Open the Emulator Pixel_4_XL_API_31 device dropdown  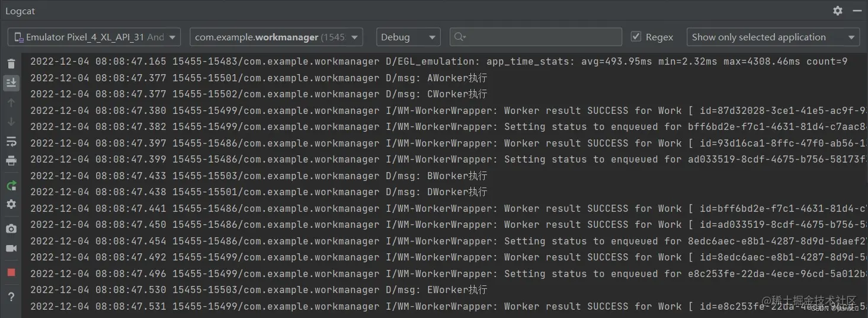tap(94, 37)
